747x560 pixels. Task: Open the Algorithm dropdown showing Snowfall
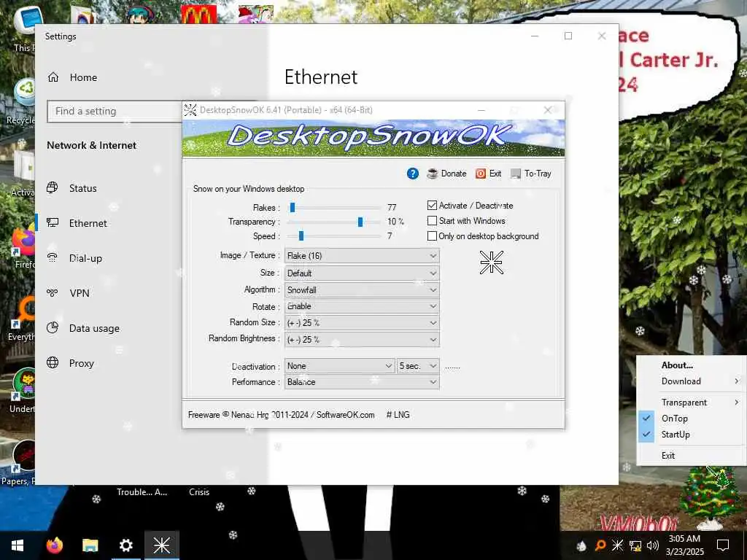coord(362,290)
